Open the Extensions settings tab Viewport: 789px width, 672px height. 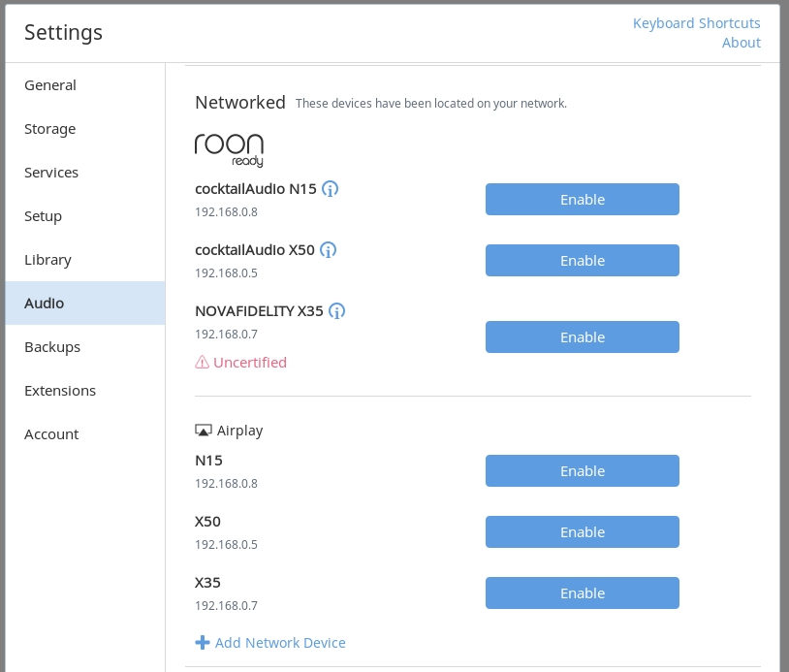(x=85, y=391)
